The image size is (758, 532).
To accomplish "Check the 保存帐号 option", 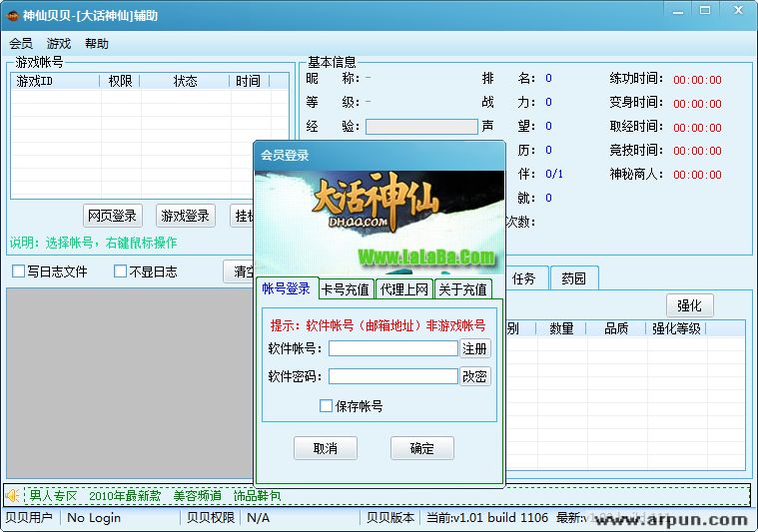I will coord(326,405).
